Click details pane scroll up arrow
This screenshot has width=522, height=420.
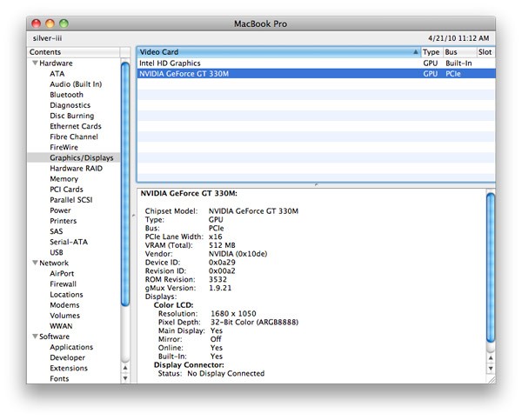491,357
